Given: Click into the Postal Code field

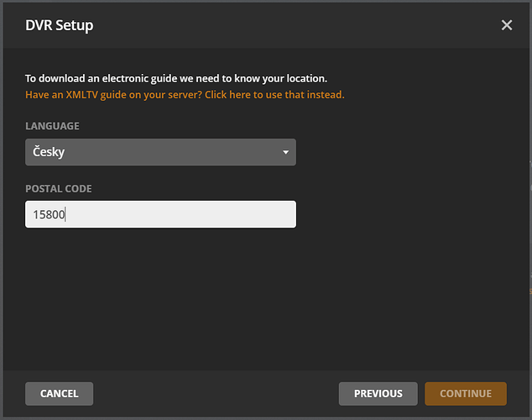Looking at the screenshot, I should (x=160, y=214).
